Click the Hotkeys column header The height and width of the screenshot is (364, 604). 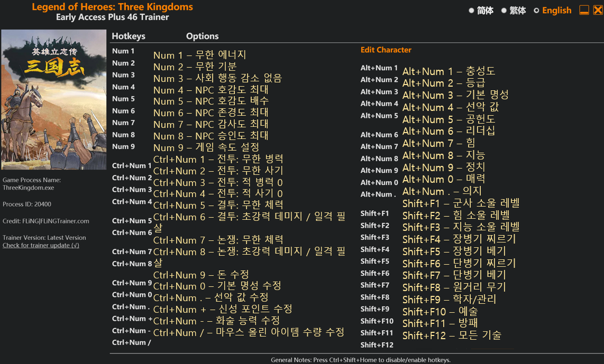(129, 36)
